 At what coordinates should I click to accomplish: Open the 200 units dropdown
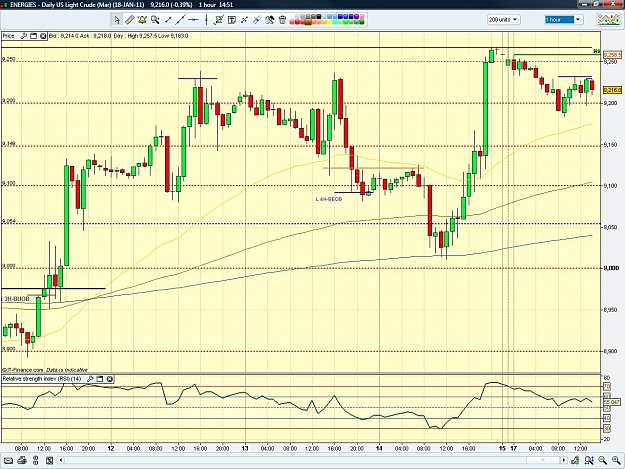[503, 19]
